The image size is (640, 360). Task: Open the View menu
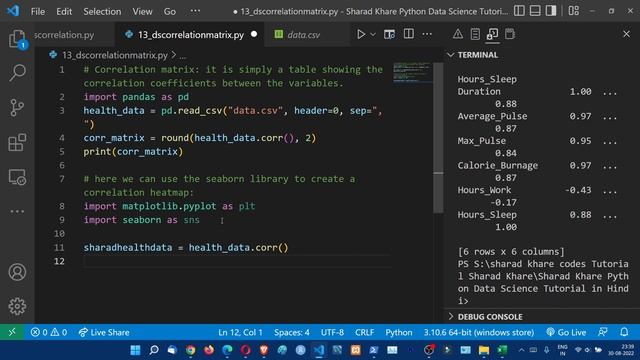point(142,11)
